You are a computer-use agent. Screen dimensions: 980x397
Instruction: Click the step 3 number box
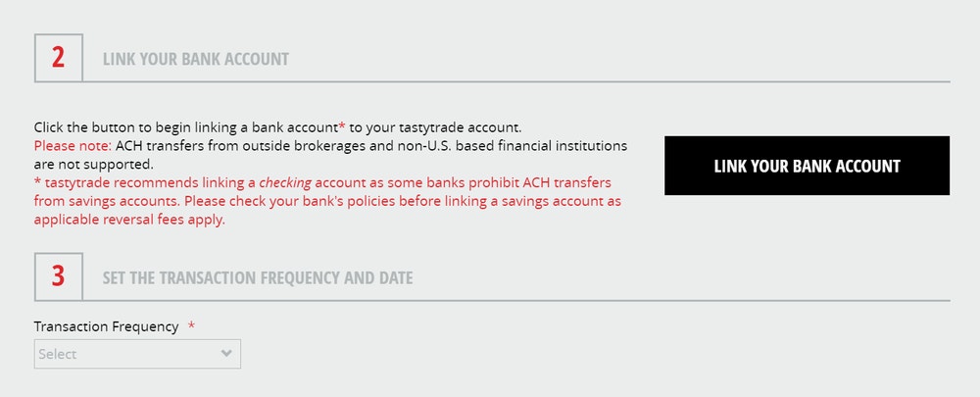[x=59, y=276]
